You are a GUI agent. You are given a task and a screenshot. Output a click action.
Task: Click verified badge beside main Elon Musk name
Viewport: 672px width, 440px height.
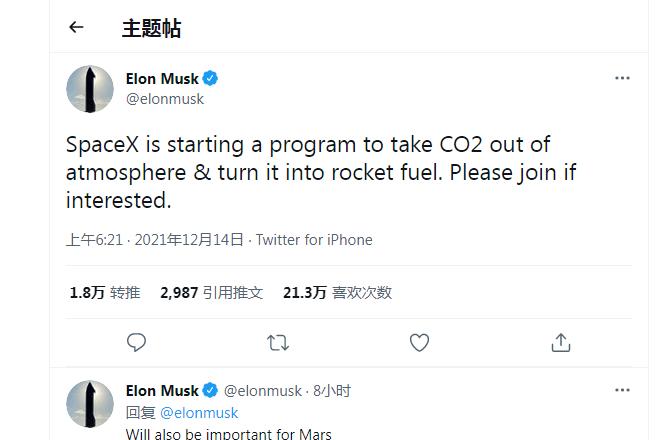pos(210,78)
